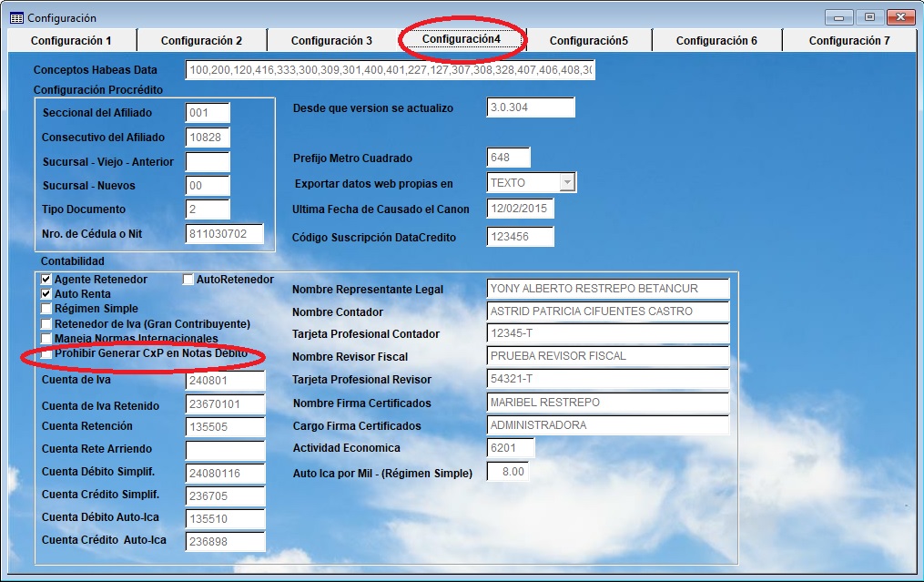Focus the Cuenta de Iva Retenido field
The image size is (924, 582).
225,404
